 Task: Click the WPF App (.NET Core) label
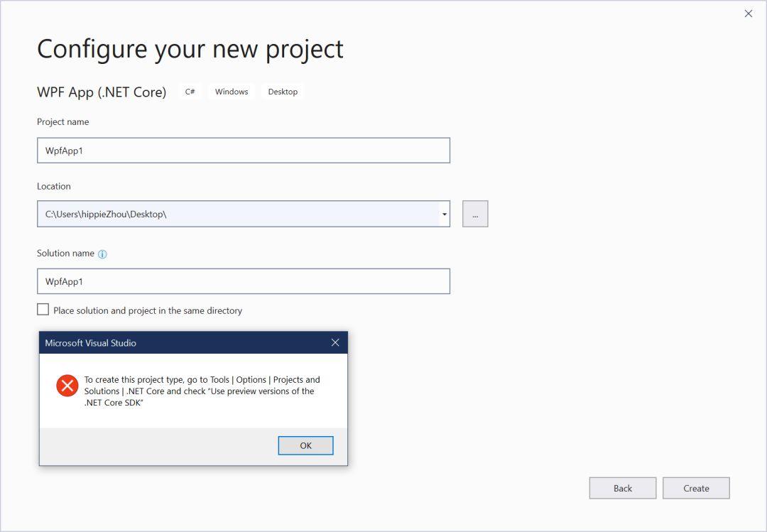point(102,92)
